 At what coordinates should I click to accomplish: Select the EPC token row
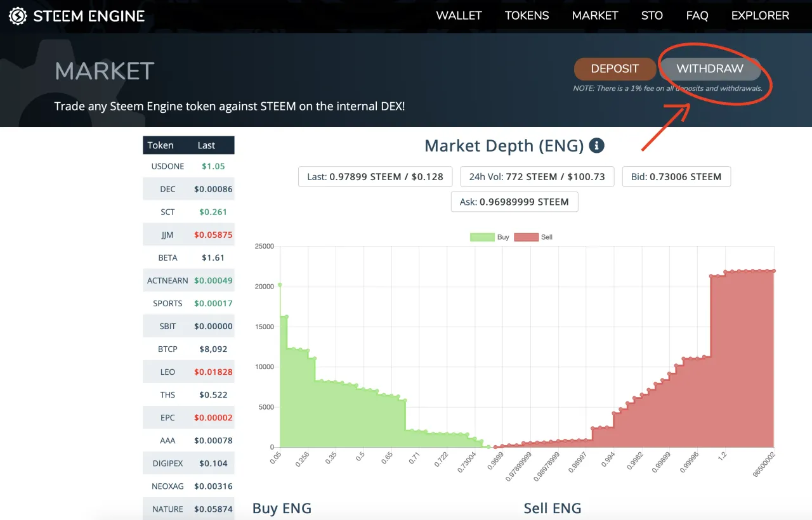(188, 417)
